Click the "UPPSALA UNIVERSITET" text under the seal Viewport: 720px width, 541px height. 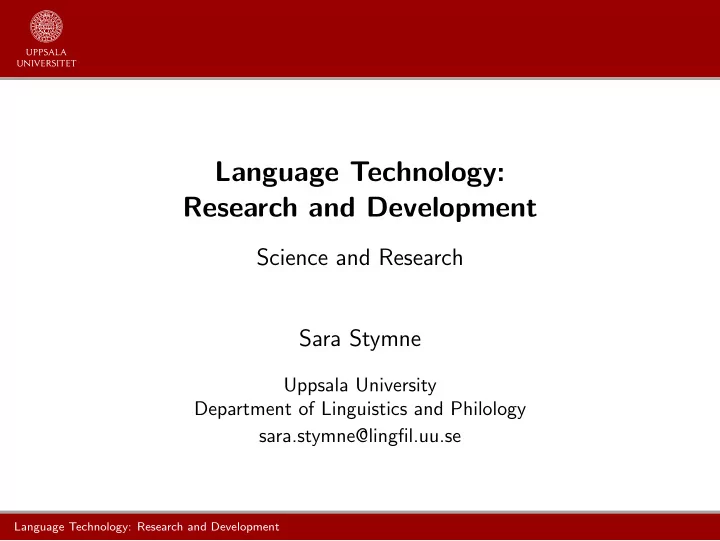[x=46, y=58]
